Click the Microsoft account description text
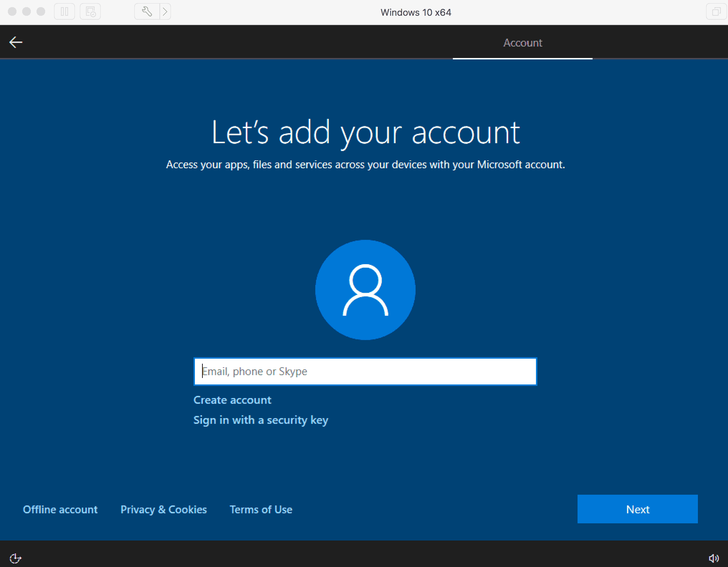 point(365,165)
